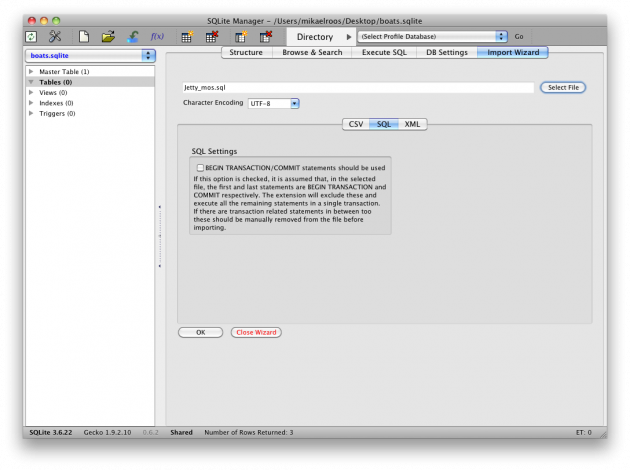Click 'ET: 0' in status bar
This screenshot has width=630, height=470.
[x=583, y=432]
